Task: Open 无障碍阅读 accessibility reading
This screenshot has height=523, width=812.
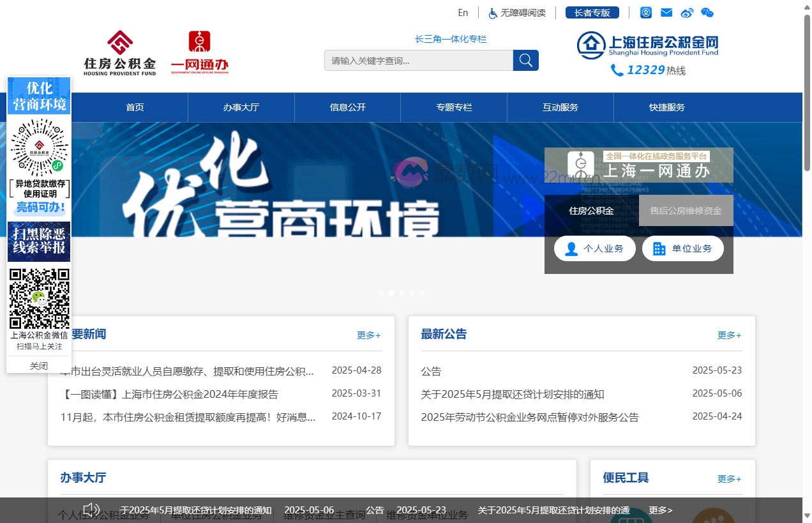Action: pyautogui.click(x=516, y=12)
